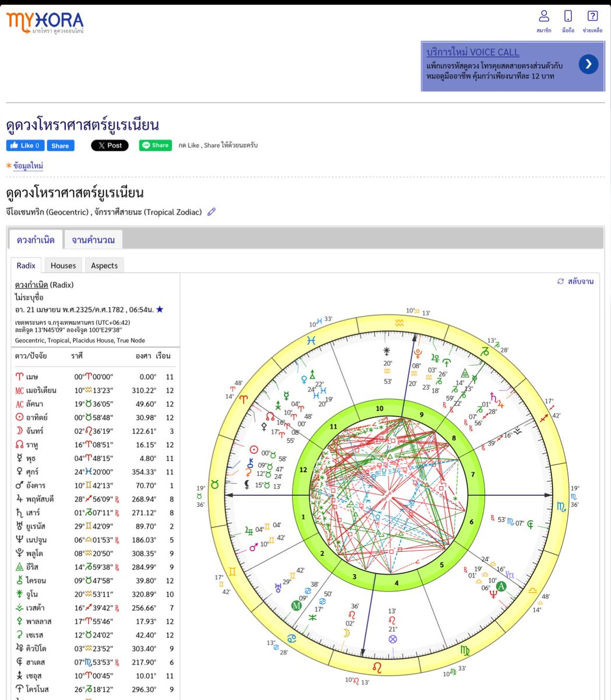Select the Aspects tab
Viewport: 611px width, 700px height.
[104, 265]
